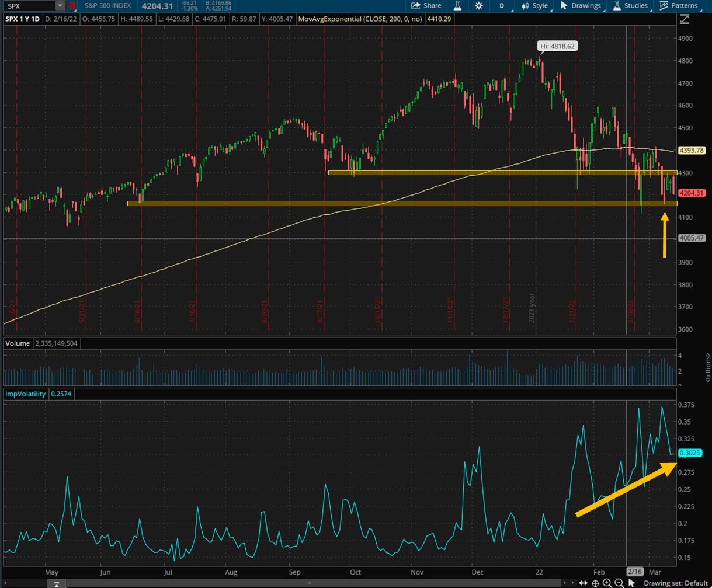Screen dimensions: 712x588
Task: Click the Drawing set: Default label
Action: point(676,583)
